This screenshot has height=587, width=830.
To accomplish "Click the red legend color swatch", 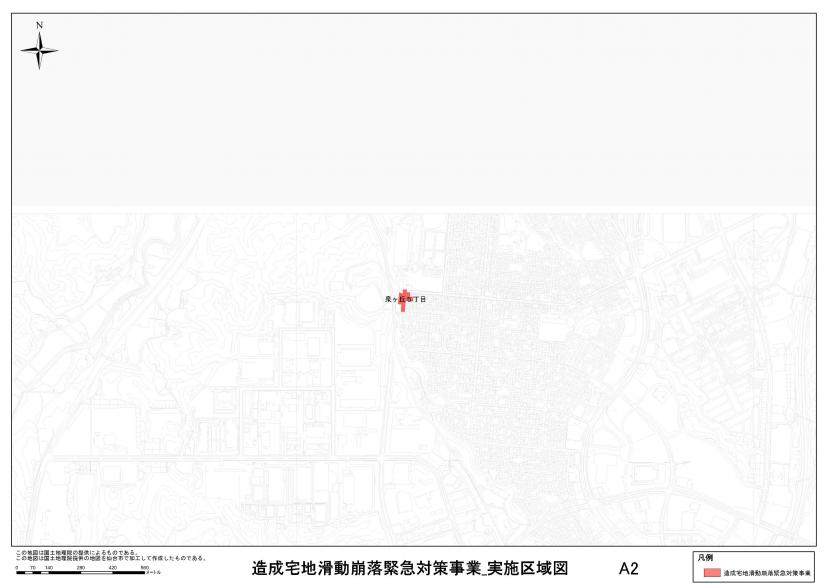I will tap(711, 573).
